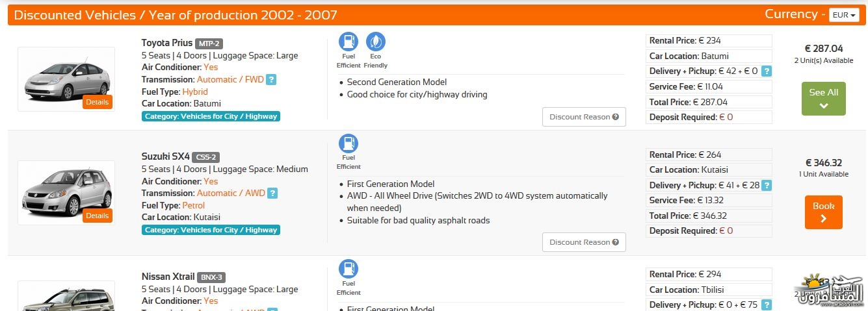Click the Fuel Efficient icon for Suzuki SX4
The image size is (868, 311).
point(349,143)
